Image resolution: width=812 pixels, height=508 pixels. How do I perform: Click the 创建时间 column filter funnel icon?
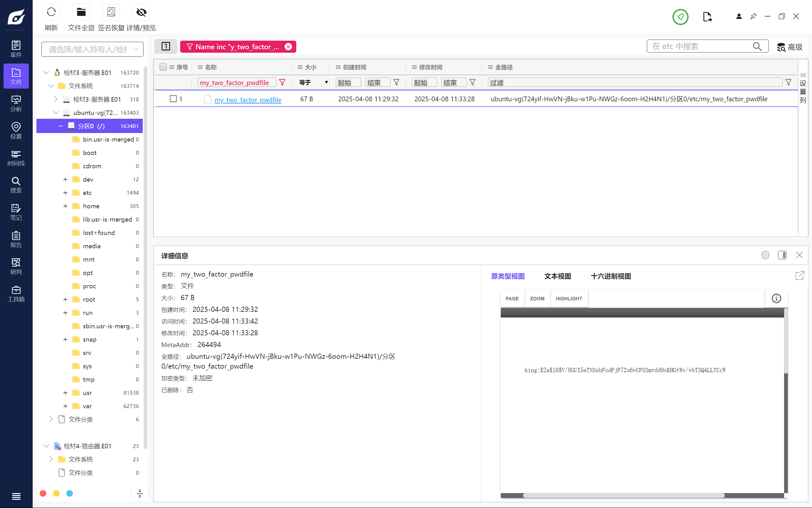396,82
